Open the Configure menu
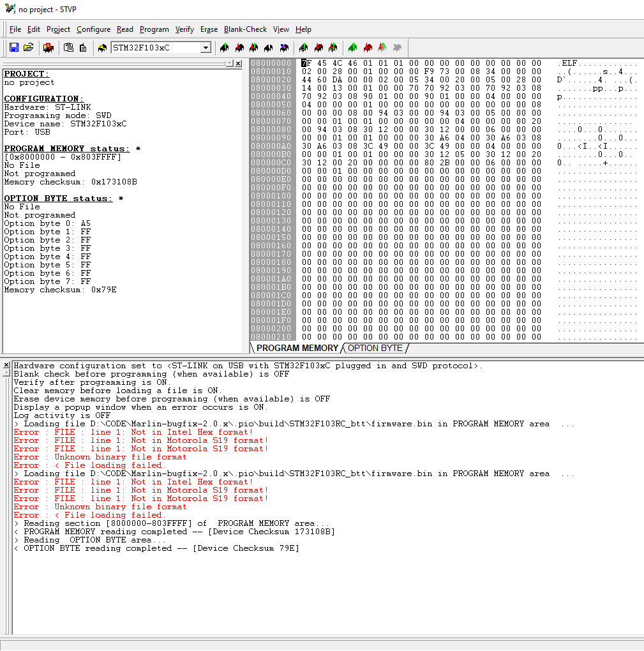Image resolution: width=644 pixels, height=651 pixels. [x=93, y=29]
